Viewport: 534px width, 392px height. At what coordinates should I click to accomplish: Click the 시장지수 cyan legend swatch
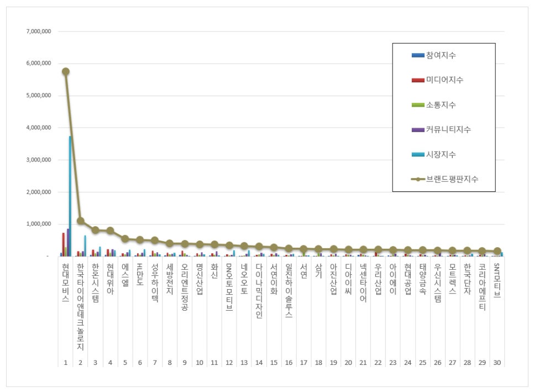click(418, 154)
